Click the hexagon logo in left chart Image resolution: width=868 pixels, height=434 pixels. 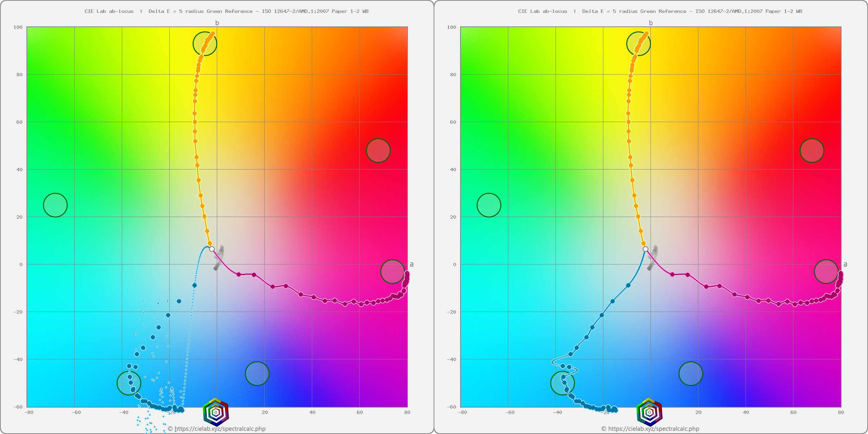pyautogui.click(x=216, y=412)
